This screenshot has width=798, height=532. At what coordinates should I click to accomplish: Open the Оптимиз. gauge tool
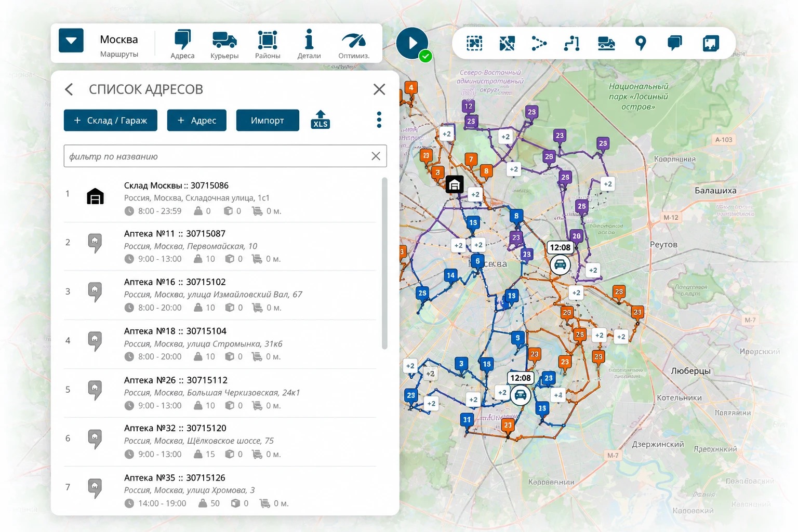[354, 44]
